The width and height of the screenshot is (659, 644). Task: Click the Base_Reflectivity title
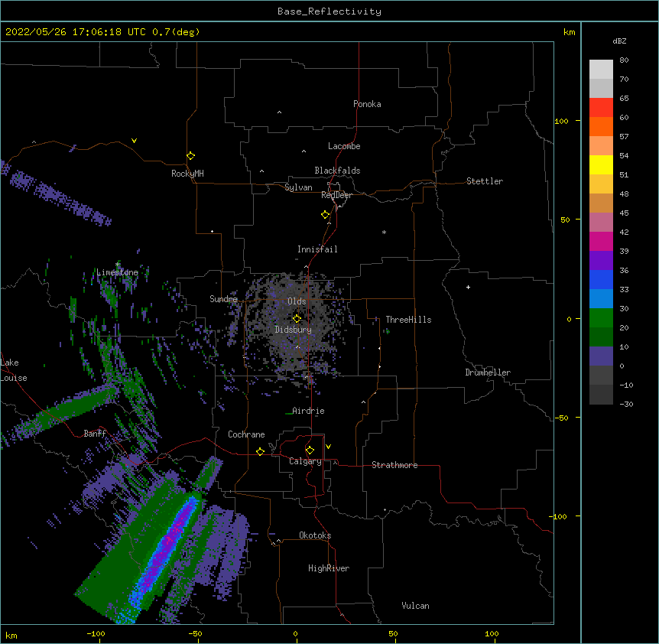click(329, 11)
